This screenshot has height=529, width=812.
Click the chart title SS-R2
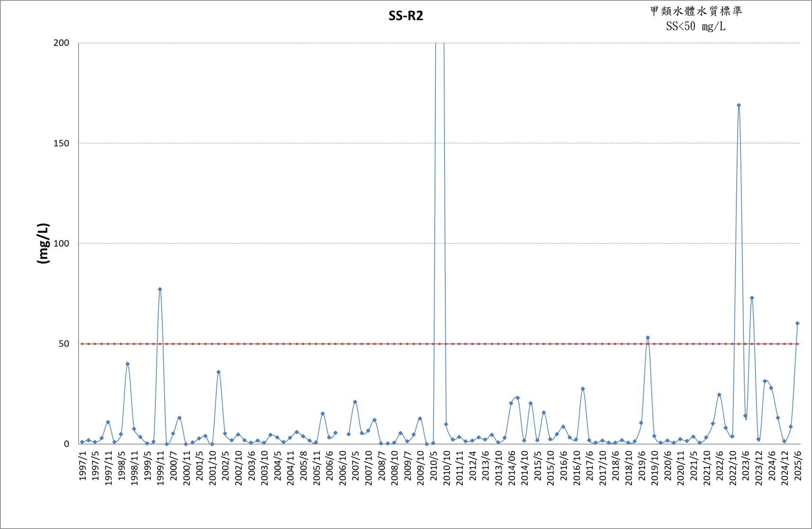coord(406,16)
